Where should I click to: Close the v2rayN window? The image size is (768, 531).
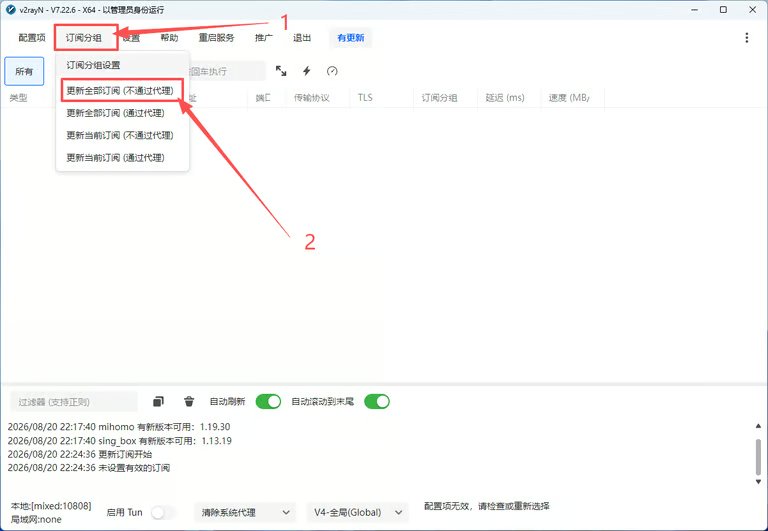point(753,10)
